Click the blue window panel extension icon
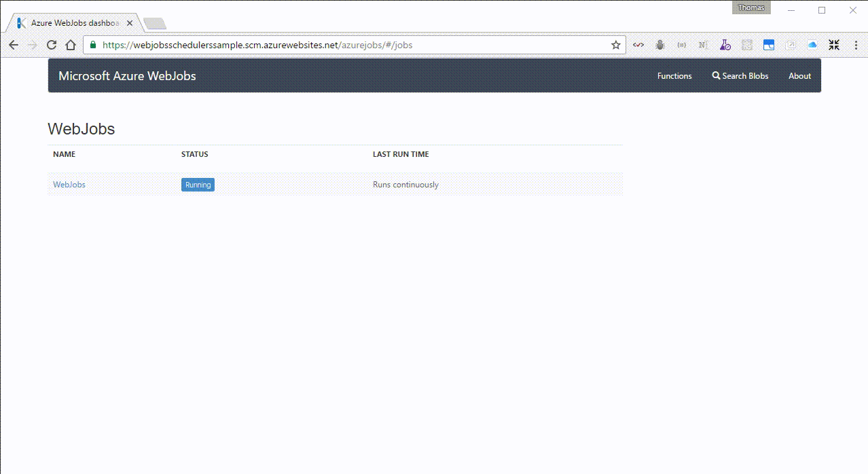868x474 pixels. (769, 45)
